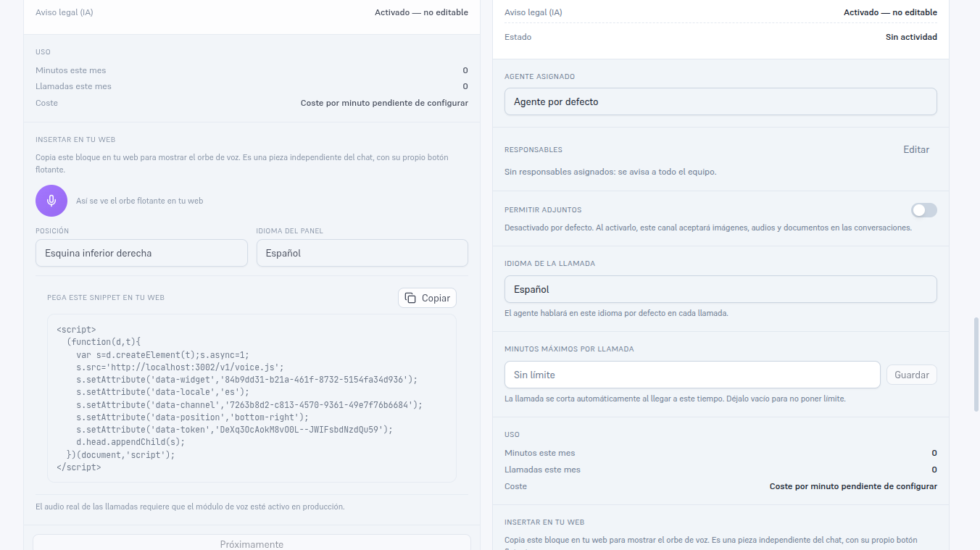Click the closing '</script>' code line
The width and height of the screenshot is (980, 550).
click(79, 467)
